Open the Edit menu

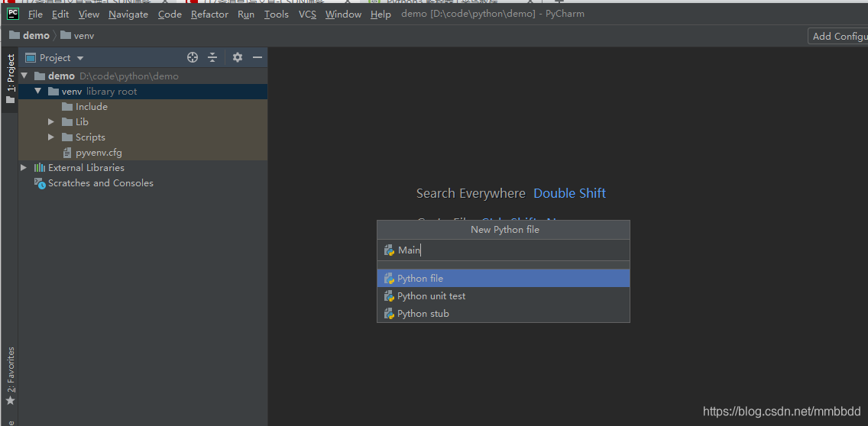[60, 15]
